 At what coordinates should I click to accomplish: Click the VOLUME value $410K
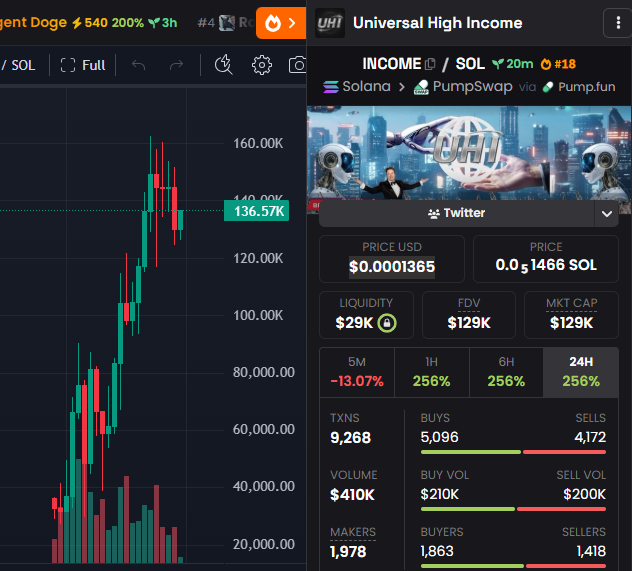pos(352,494)
